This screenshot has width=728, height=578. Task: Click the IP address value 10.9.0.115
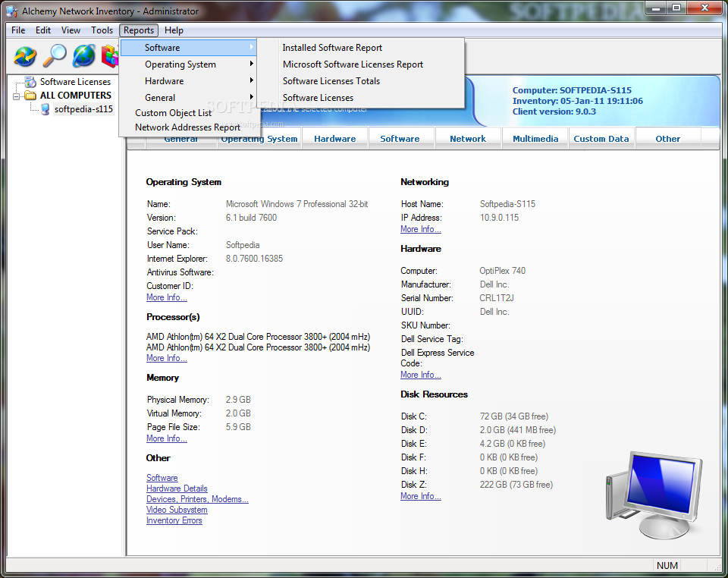coord(499,218)
